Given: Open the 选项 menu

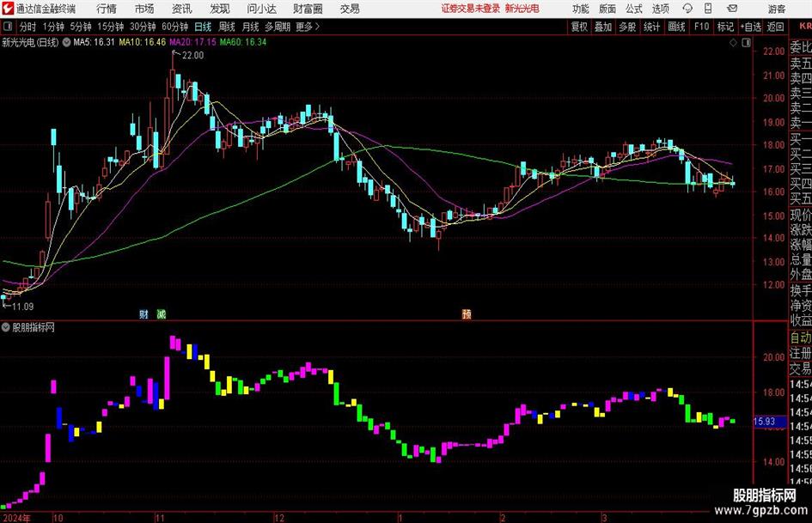Looking at the screenshot, I should (660, 9).
